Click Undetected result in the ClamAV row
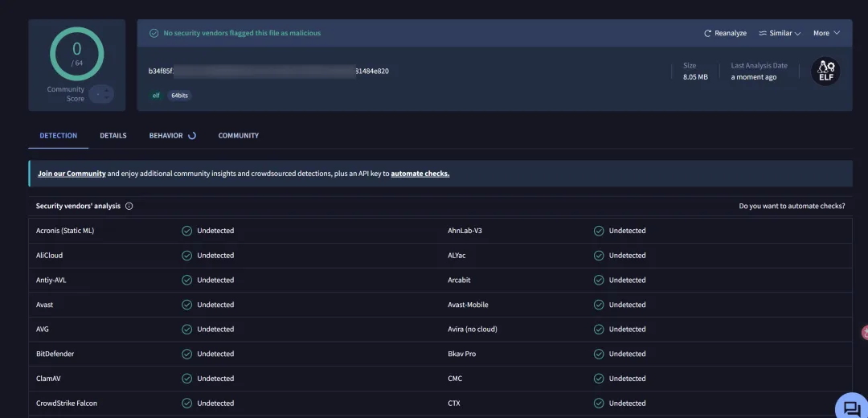 pos(215,379)
